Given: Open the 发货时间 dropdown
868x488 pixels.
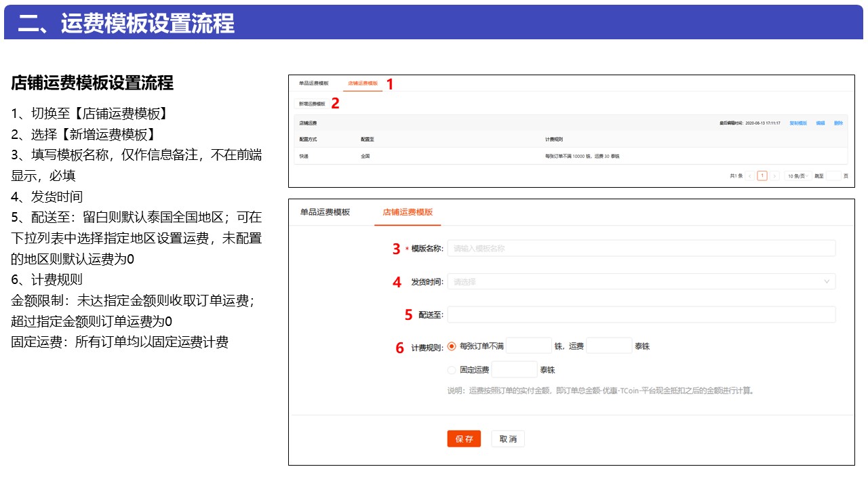Looking at the screenshot, I should [641, 281].
